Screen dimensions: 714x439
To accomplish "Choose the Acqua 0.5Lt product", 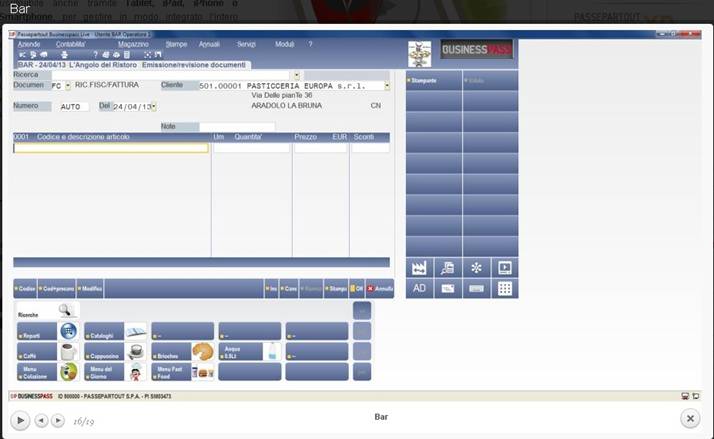I will tap(249, 352).
